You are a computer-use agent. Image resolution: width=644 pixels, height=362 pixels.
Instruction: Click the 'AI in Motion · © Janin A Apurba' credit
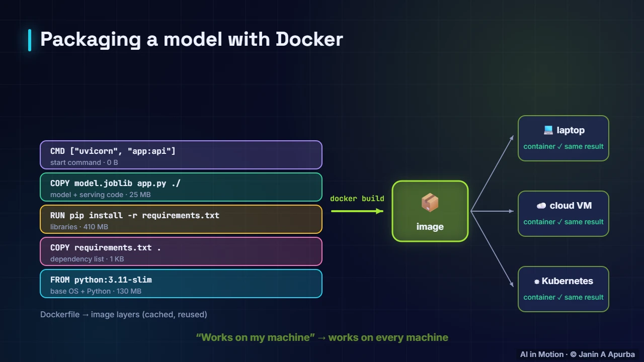coord(578,354)
